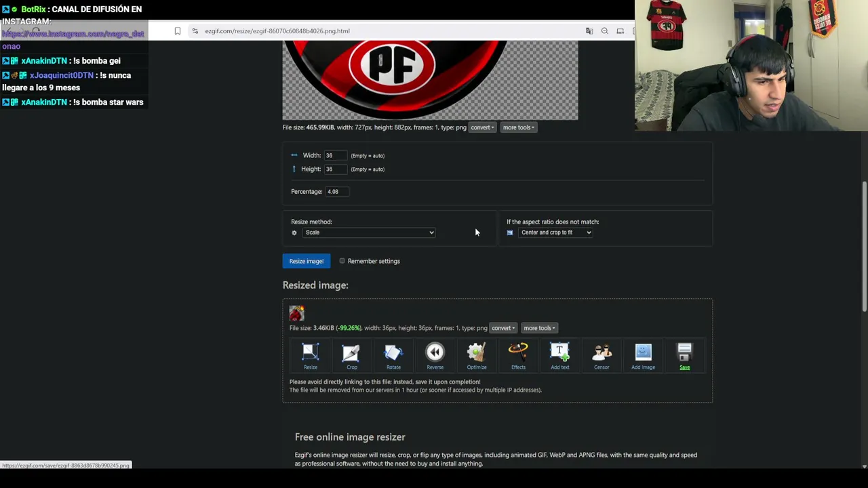Save the resized image via floppy icon
The height and width of the screenshot is (488, 868).
click(685, 352)
